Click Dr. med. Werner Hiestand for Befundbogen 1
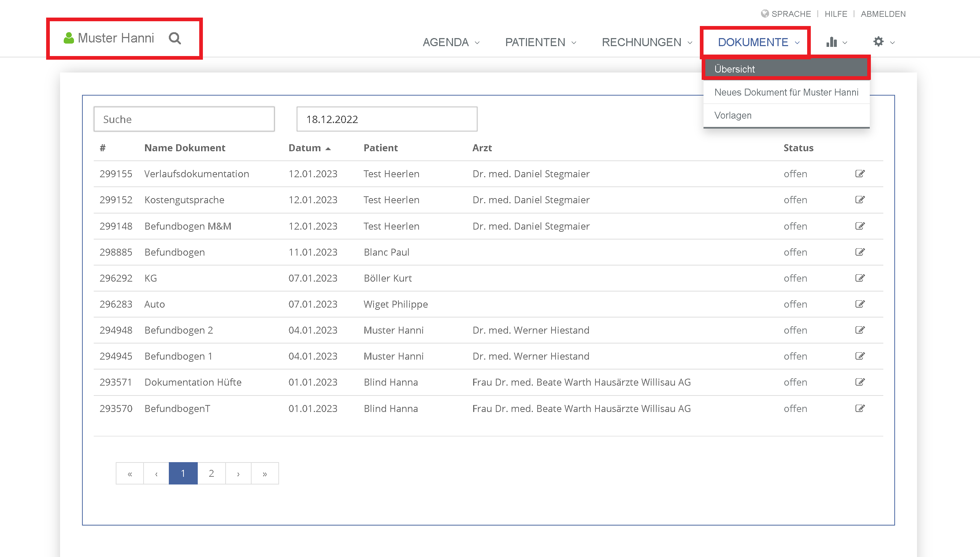 [531, 356]
